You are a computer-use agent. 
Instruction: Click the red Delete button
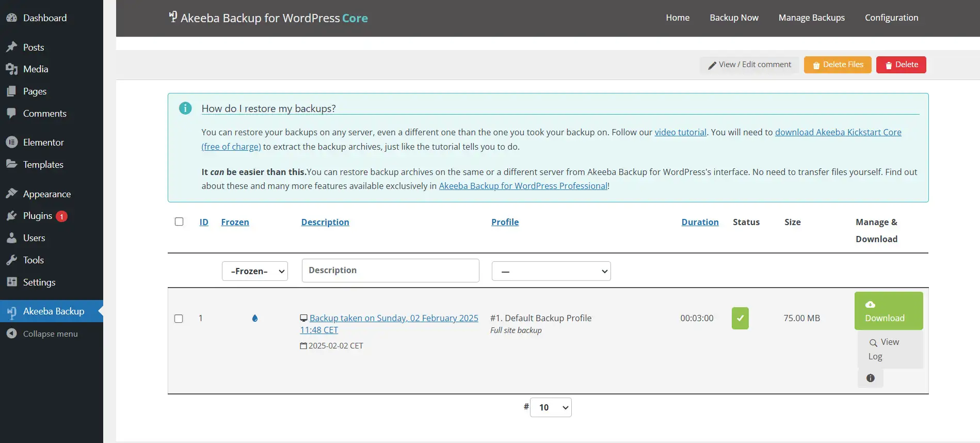(901, 65)
